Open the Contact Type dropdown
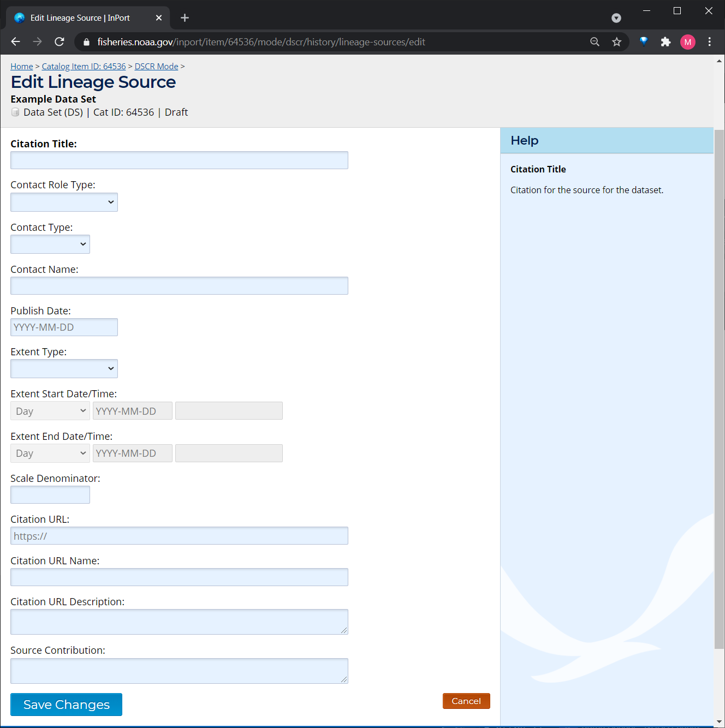The width and height of the screenshot is (725, 728). pos(50,244)
